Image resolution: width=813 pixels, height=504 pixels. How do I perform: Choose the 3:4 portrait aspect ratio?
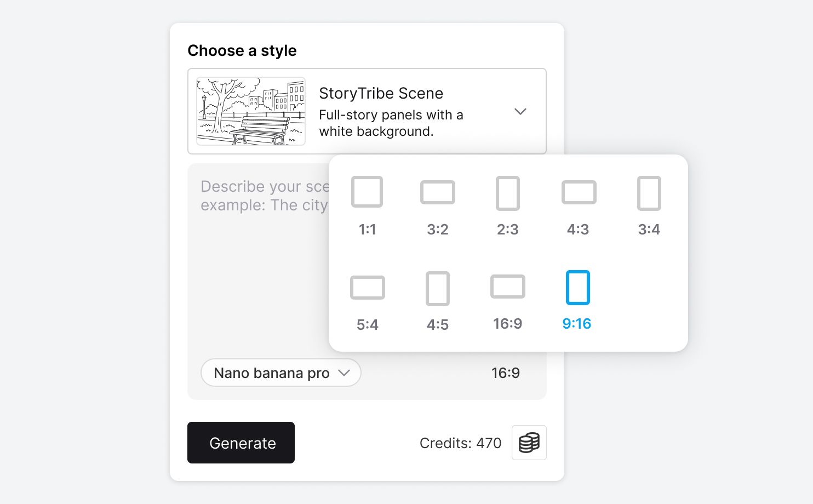click(649, 205)
